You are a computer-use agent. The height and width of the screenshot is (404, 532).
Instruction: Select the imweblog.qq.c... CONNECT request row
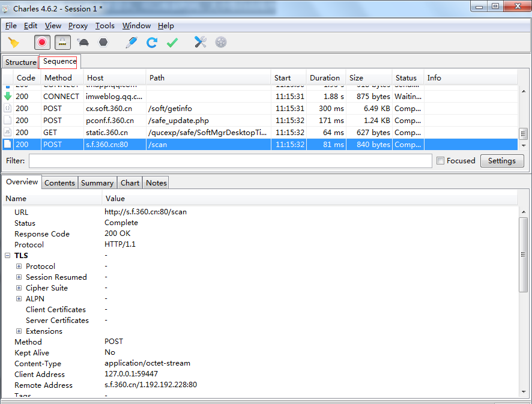(x=260, y=97)
